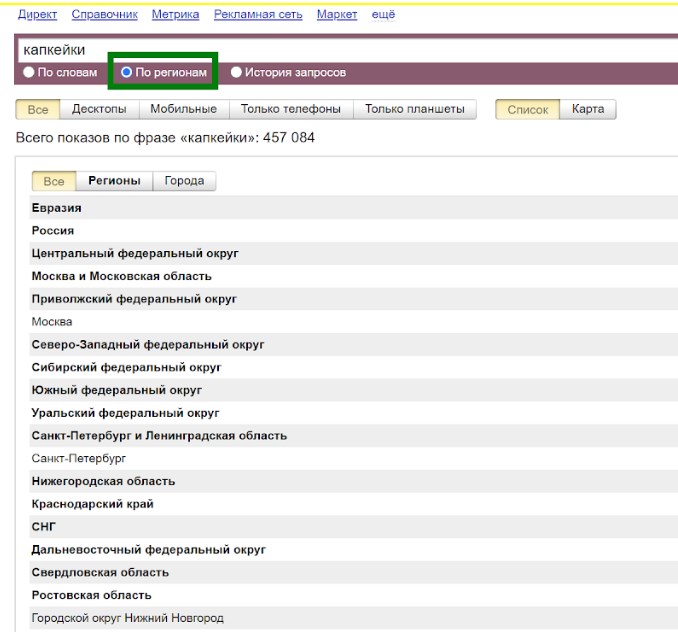Select the По словам radio button
Image resolution: width=678 pixels, height=632 pixels.
pos(29,72)
